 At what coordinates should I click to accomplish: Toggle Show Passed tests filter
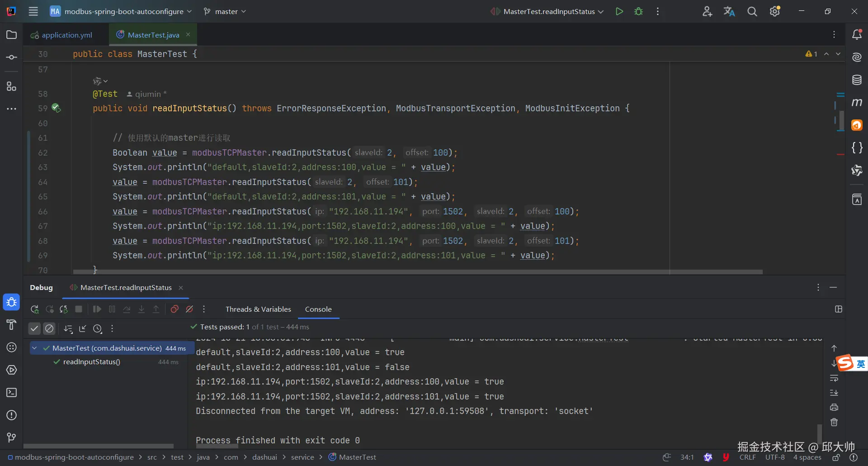pyautogui.click(x=34, y=328)
